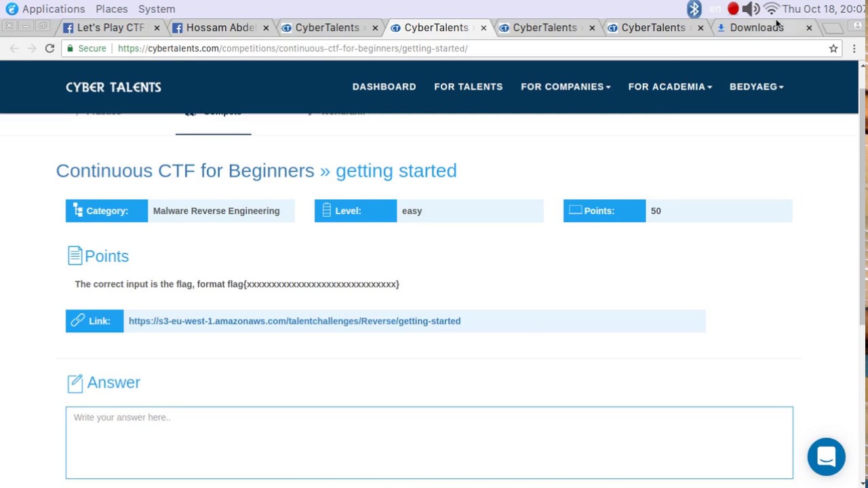Switch to the Downloads tab
The width and height of the screenshot is (868, 488).
pyautogui.click(x=757, y=28)
